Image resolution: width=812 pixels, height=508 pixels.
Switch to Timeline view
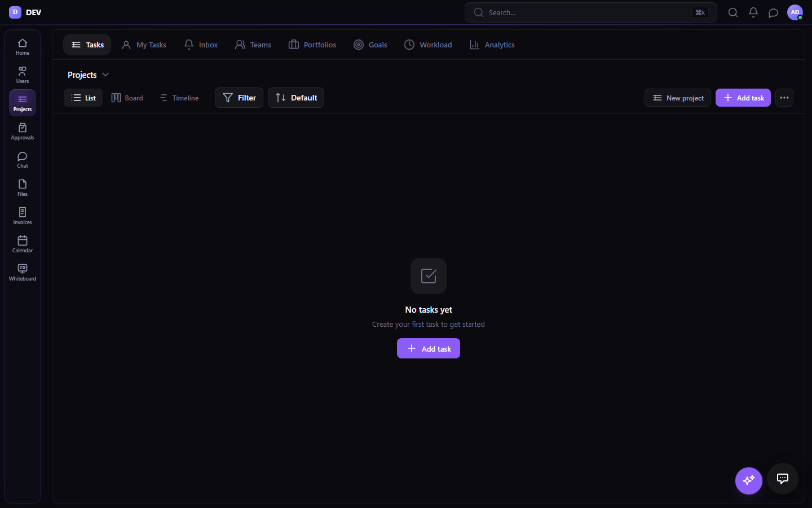pyautogui.click(x=179, y=98)
